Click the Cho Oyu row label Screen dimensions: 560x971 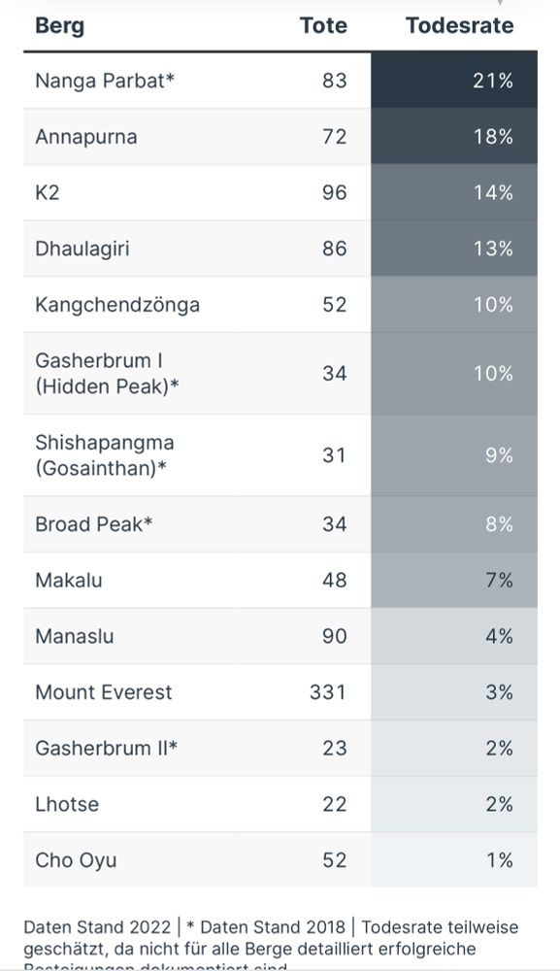[x=76, y=860]
